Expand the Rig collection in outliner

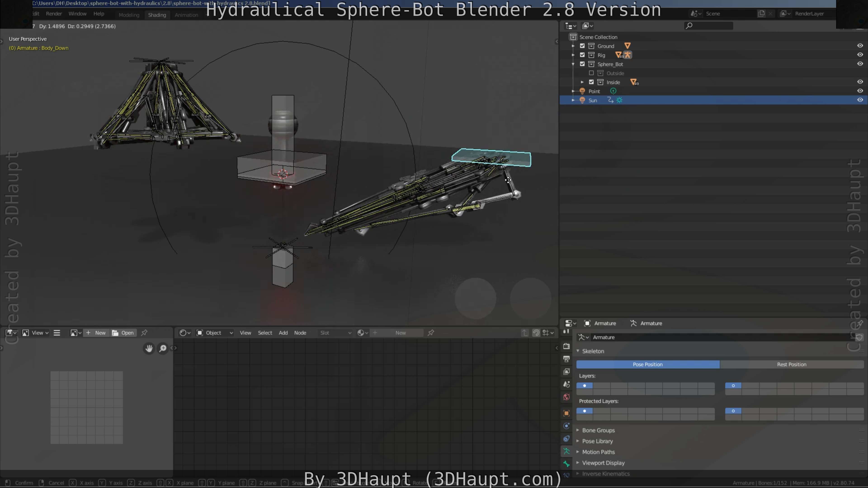pos(573,55)
